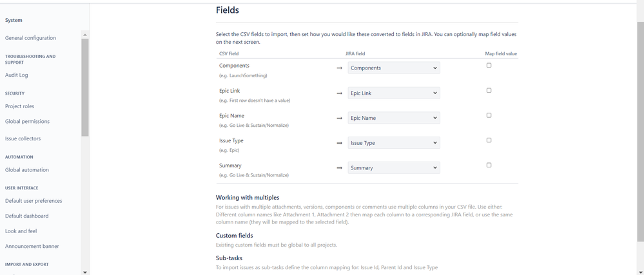Expand the Issue Type JIRA field dropdown
The image size is (644, 275).
pos(394,143)
